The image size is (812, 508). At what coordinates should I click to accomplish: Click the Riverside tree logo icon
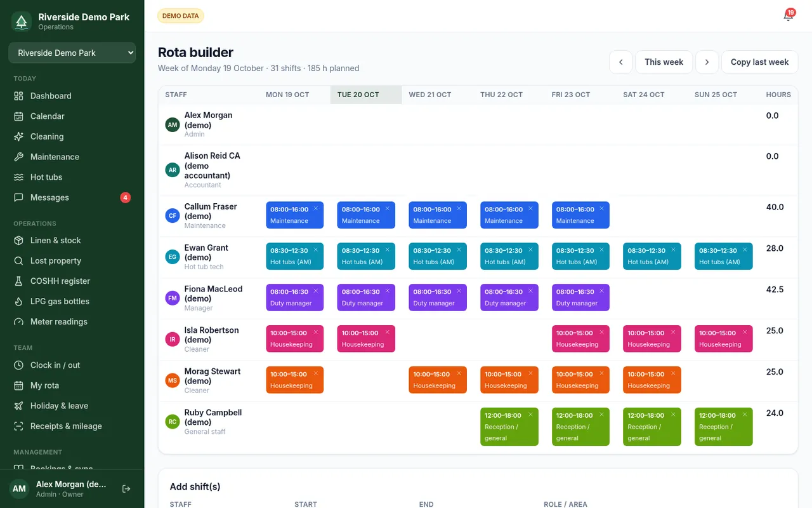pos(22,22)
